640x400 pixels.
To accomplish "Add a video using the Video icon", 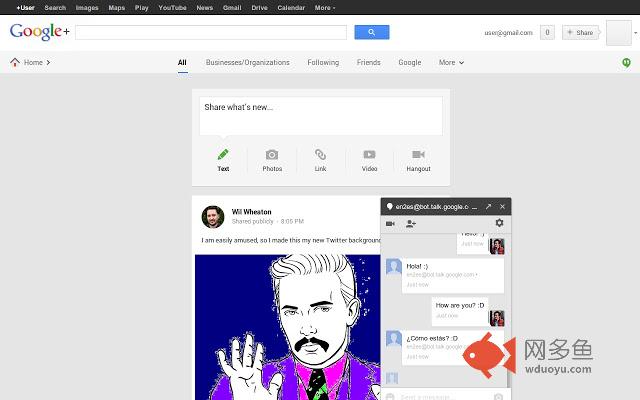I will (x=369, y=155).
